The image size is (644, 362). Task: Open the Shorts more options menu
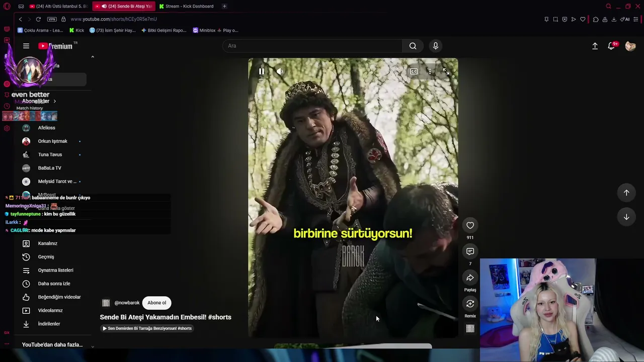(430, 71)
